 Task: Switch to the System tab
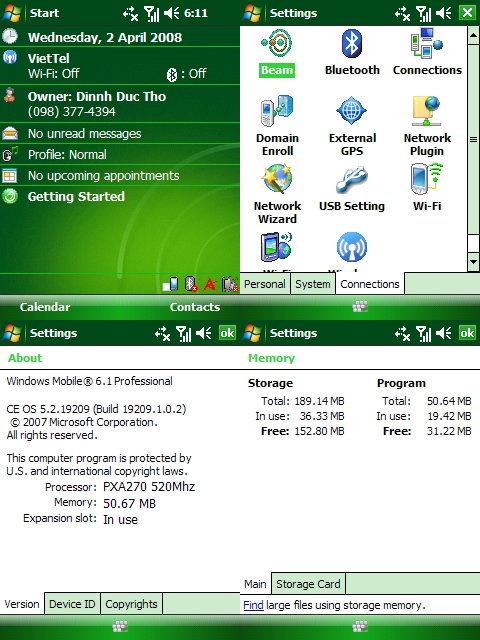pyautogui.click(x=313, y=284)
